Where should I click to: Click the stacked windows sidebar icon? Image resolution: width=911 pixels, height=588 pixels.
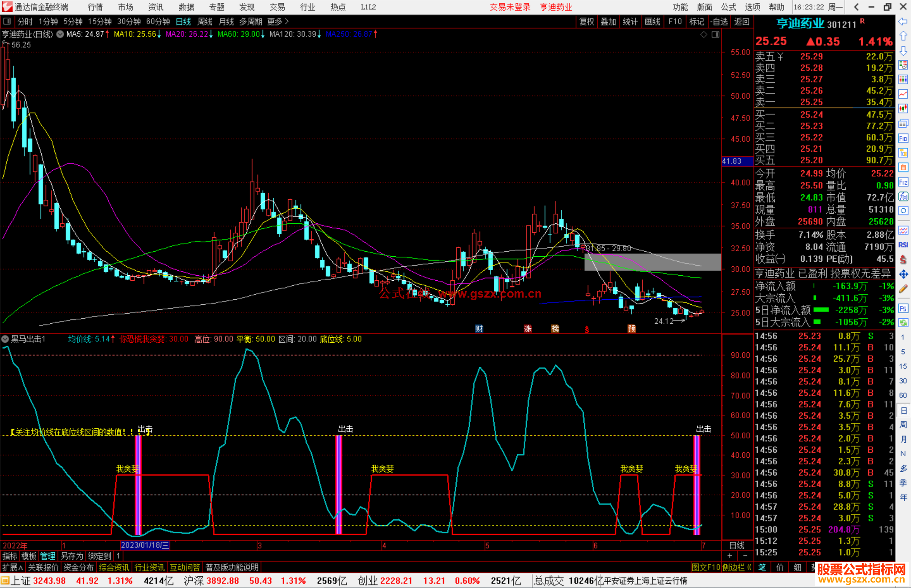click(x=903, y=124)
